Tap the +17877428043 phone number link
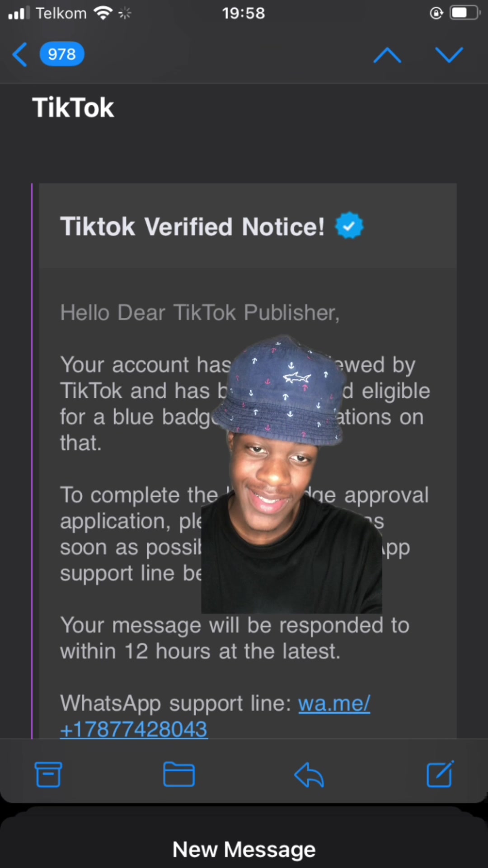Screen dimensions: 488x868 tap(134, 729)
